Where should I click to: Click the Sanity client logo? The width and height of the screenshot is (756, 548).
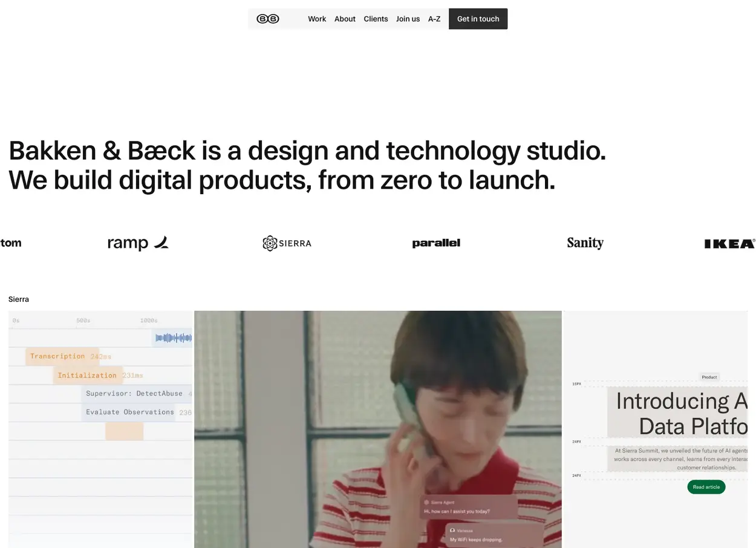click(585, 243)
